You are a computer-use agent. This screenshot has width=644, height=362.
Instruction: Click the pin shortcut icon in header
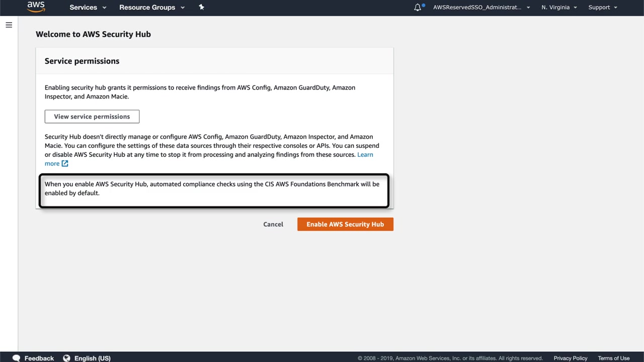[x=202, y=7]
